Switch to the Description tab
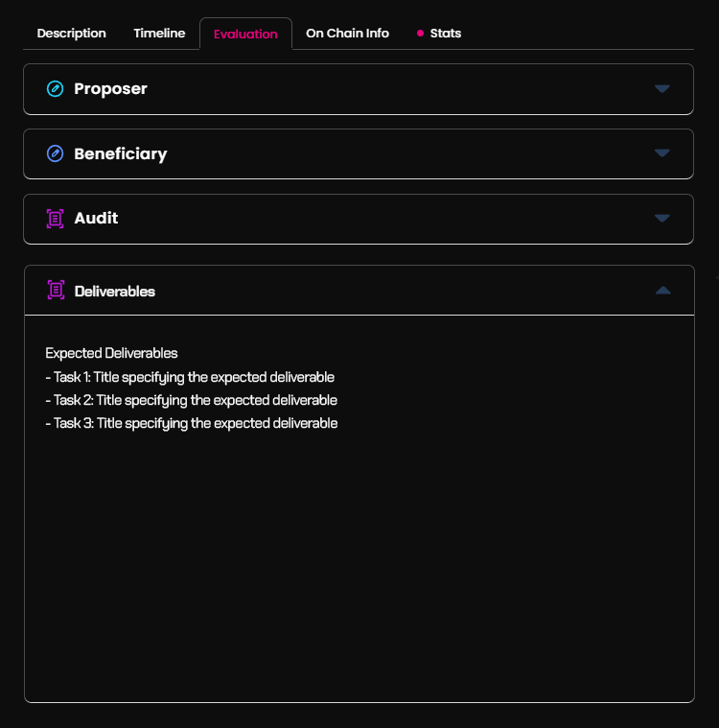 pyautogui.click(x=72, y=34)
